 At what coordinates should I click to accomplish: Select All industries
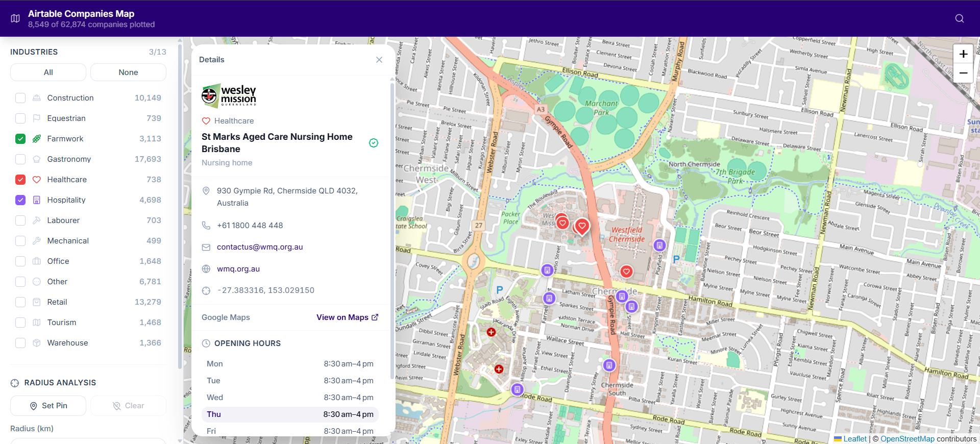[x=48, y=72]
